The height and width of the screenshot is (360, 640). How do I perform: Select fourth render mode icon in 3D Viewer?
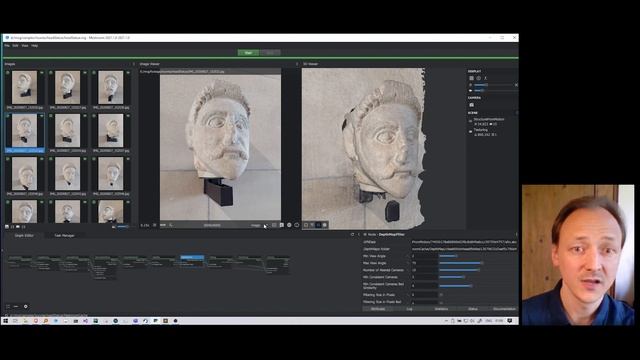(x=325, y=225)
